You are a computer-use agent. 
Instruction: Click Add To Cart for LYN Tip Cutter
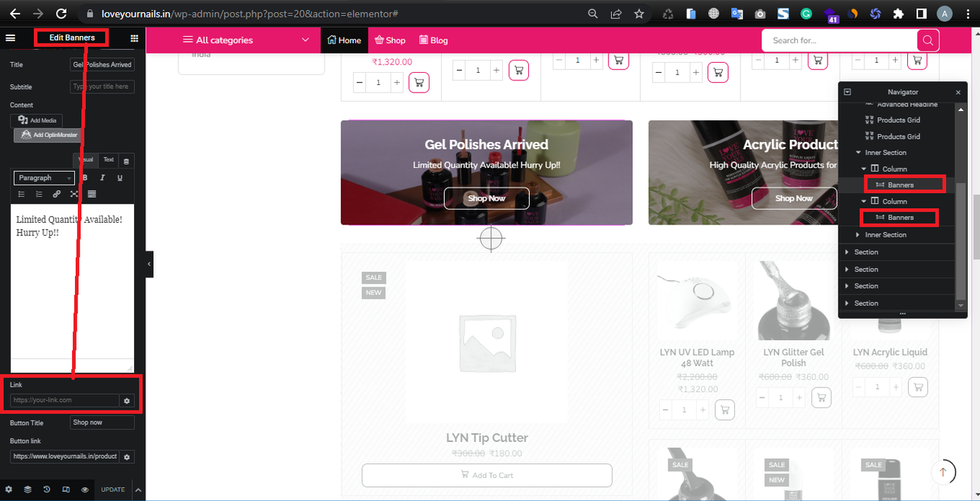(487, 475)
